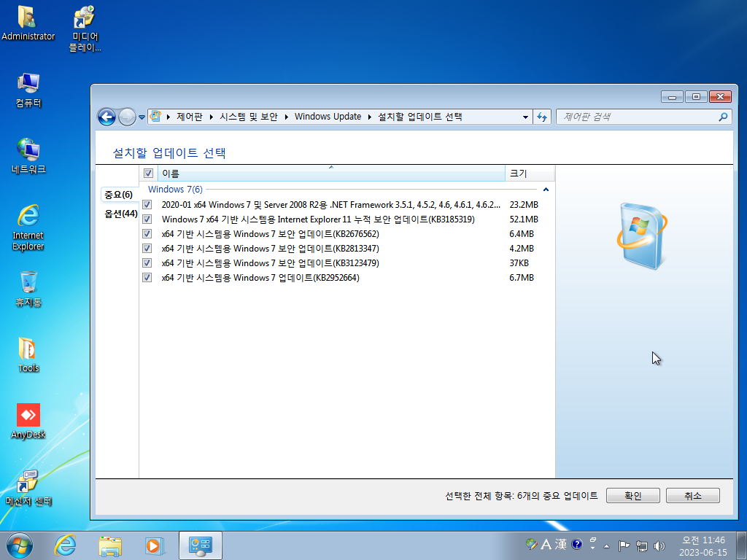
Task: Go to Windows Update in the breadcrumb
Action: coord(328,117)
